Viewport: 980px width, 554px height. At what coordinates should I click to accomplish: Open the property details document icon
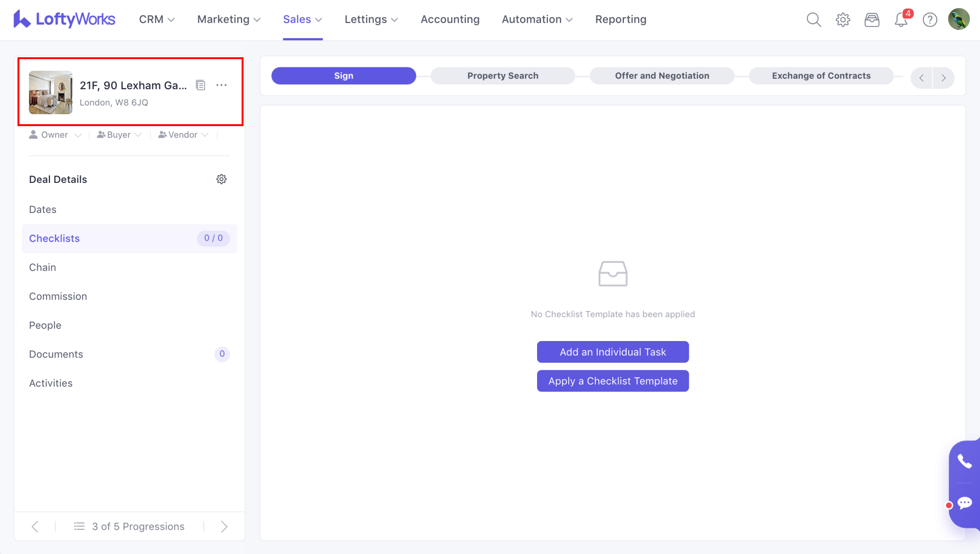[x=200, y=85]
